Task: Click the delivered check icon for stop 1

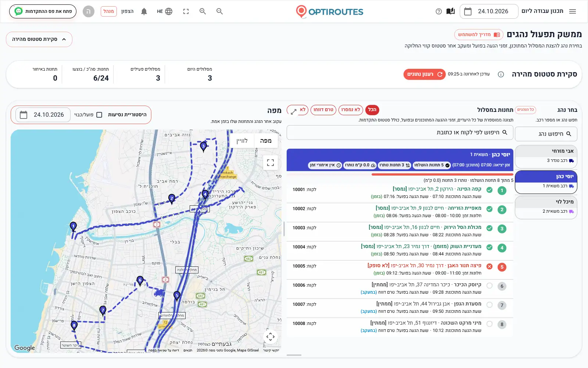Action: click(x=490, y=190)
